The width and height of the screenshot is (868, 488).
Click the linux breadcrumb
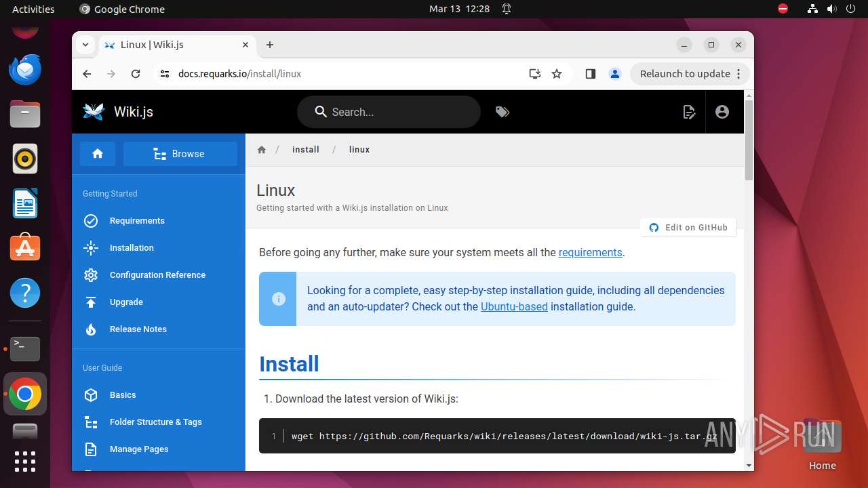click(359, 150)
